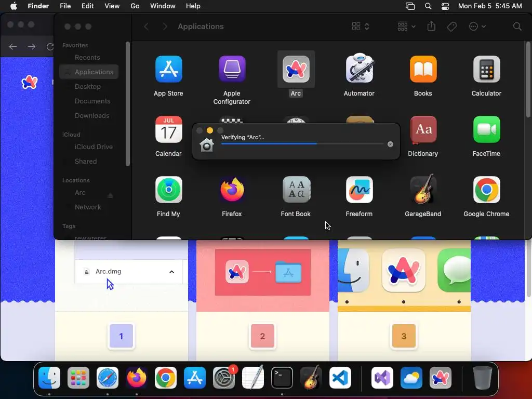Viewport: 532px width, 399px height.
Task: Click the Finder search magnifier
Action: pos(517,26)
